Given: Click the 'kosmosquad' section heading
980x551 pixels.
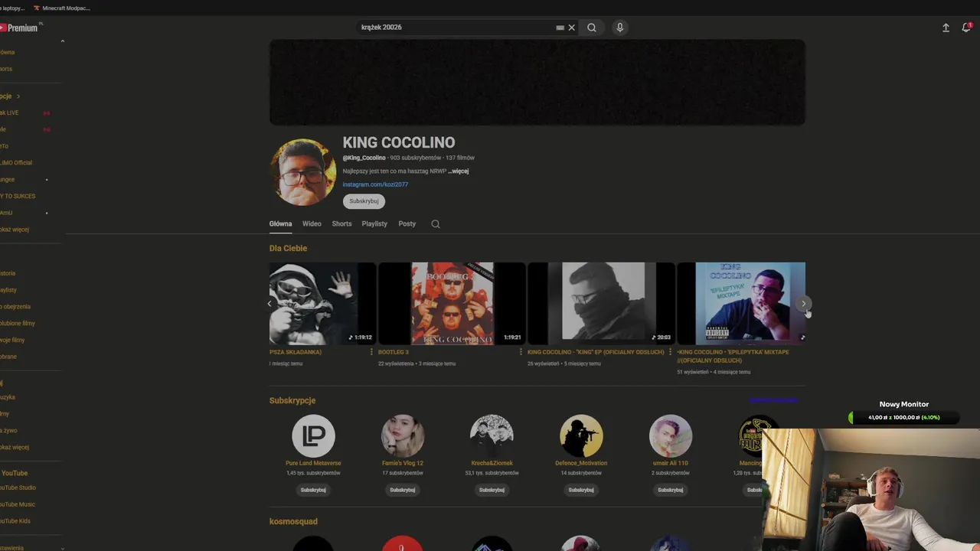Looking at the screenshot, I should click(293, 521).
